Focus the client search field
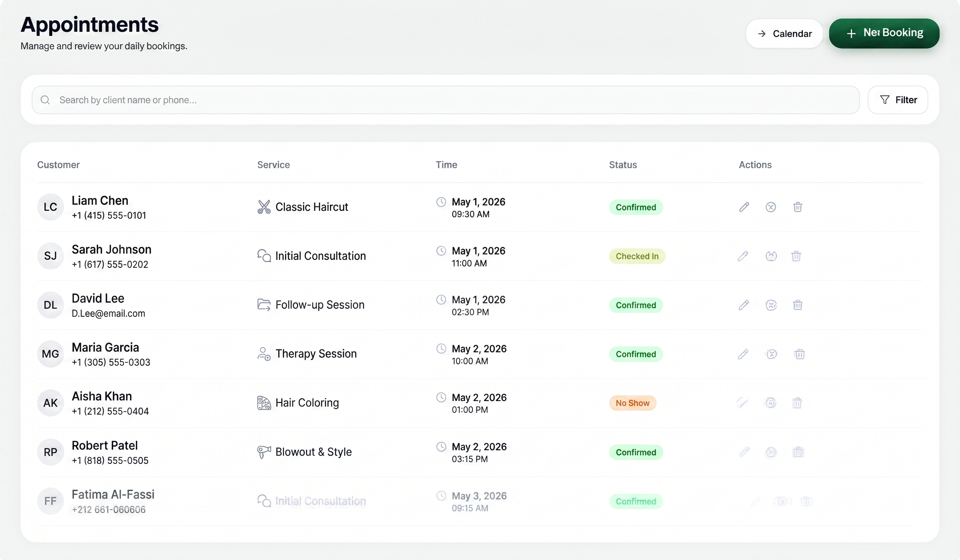Image resolution: width=960 pixels, height=560 pixels. click(x=446, y=100)
